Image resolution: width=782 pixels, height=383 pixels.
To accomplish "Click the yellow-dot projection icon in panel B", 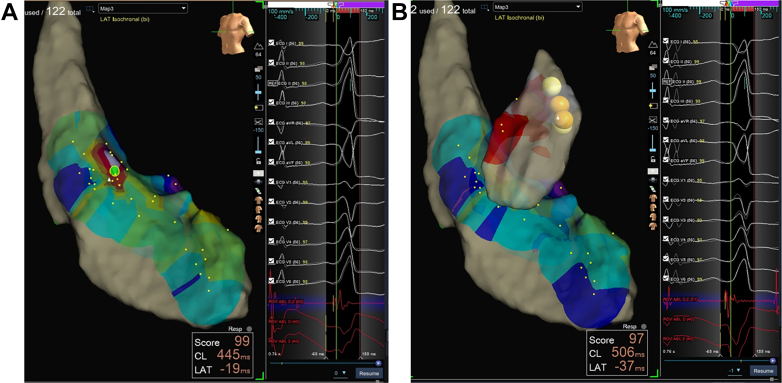I will pos(653,106).
